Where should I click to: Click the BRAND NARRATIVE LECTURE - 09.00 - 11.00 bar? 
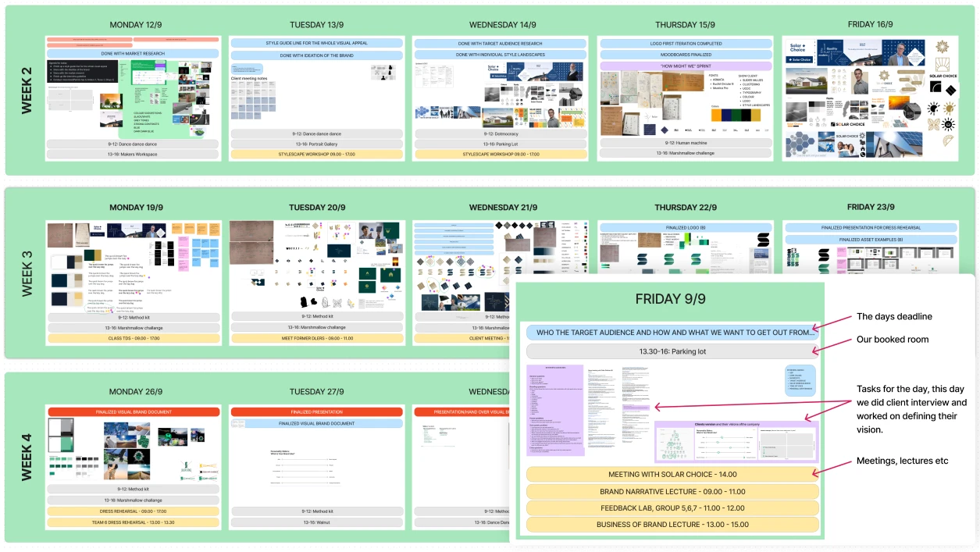pos(672,492)
